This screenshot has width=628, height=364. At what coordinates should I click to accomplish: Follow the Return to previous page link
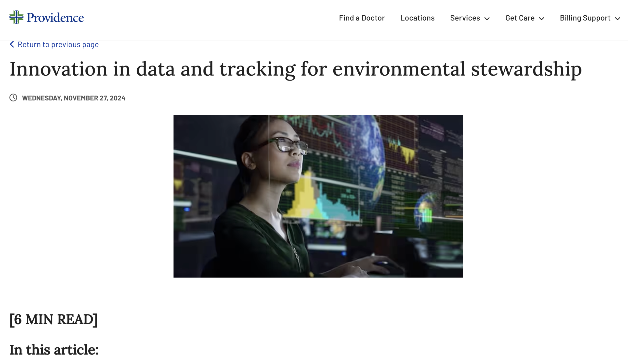pos(58,44)
